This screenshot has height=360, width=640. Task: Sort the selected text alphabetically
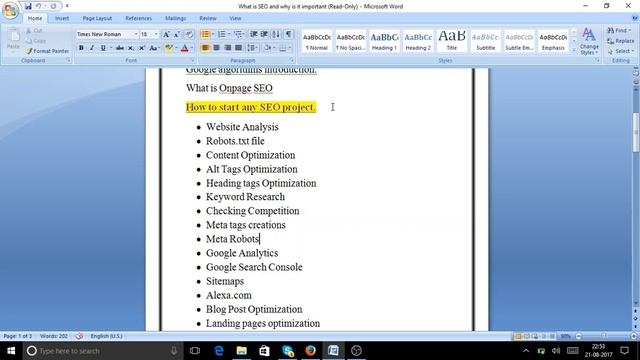276,34
